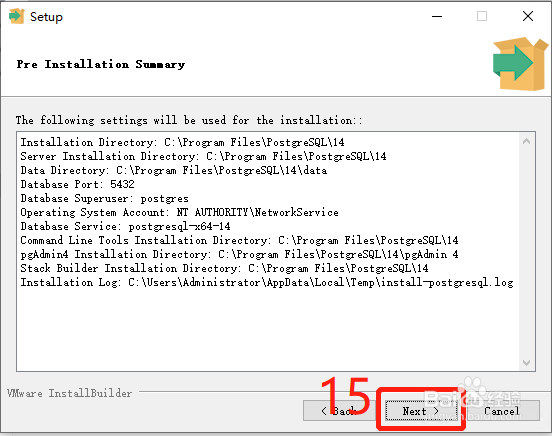This screenshot has width=552, height=436.
Task: Click the 'pgAdmin4 Installation Directory' line
Action: click(x=239, y=254)
